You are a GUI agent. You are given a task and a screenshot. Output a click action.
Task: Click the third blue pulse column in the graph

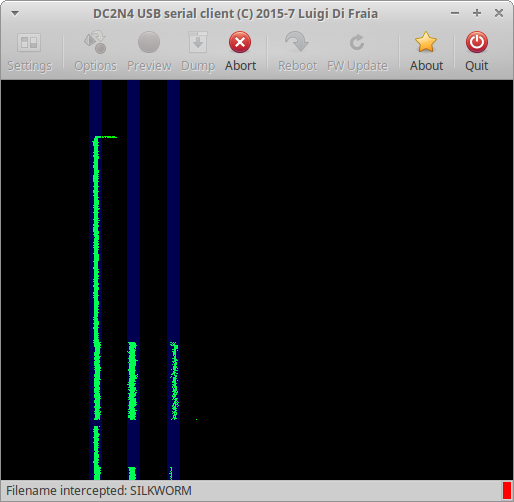174,280
